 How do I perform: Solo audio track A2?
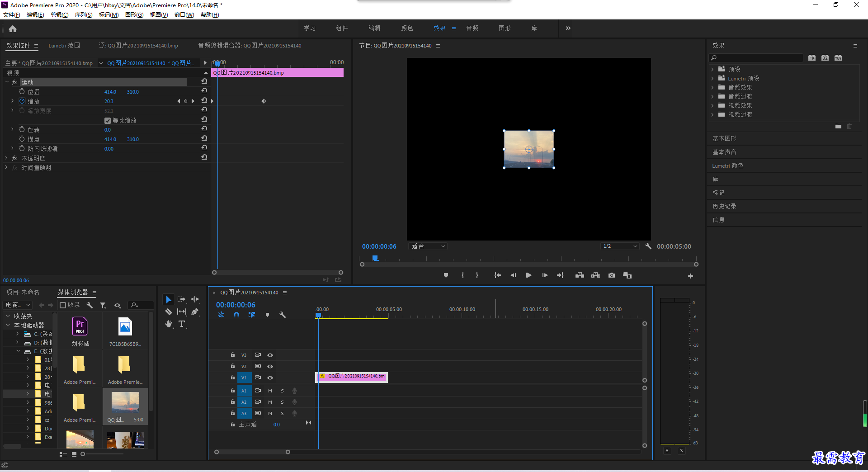pos(282,402)
